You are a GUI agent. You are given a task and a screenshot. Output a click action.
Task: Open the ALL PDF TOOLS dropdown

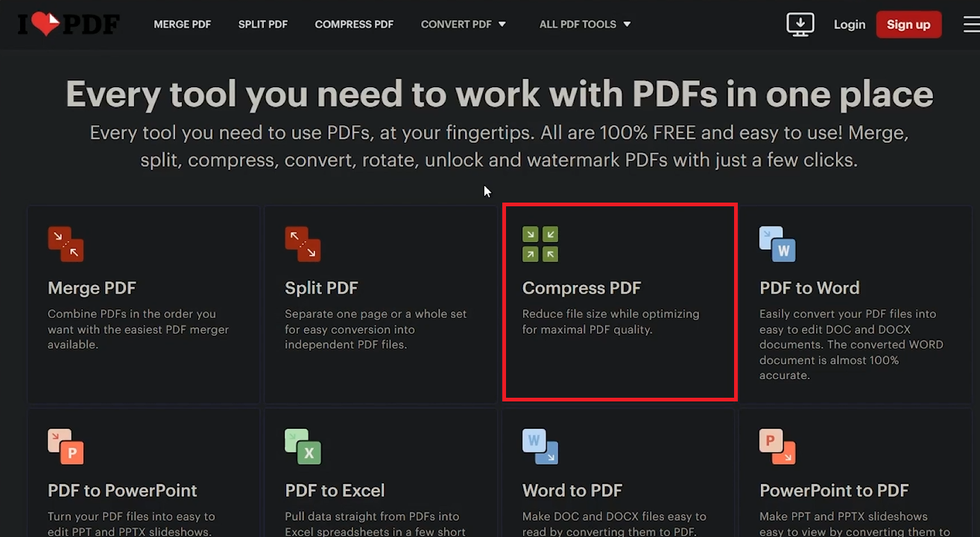(x=584, y=24)
